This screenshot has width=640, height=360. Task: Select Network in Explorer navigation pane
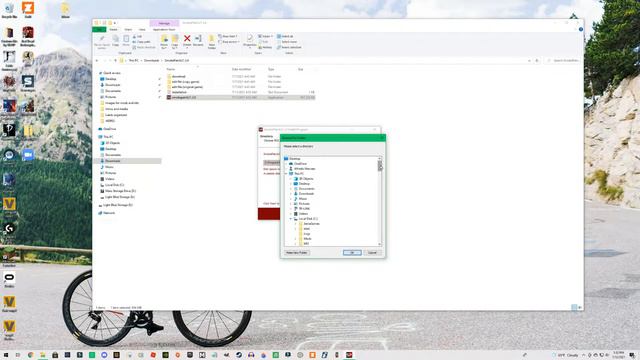click(x=109, y=213)
